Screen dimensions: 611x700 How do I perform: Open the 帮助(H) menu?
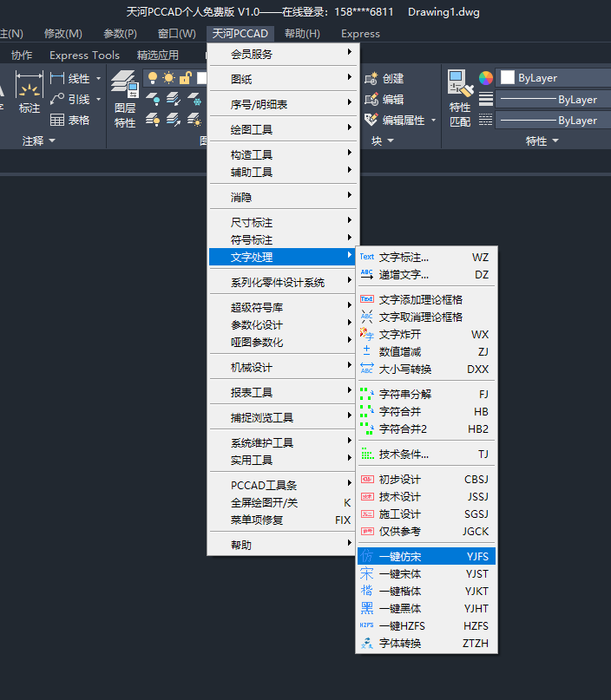point(302,34)
